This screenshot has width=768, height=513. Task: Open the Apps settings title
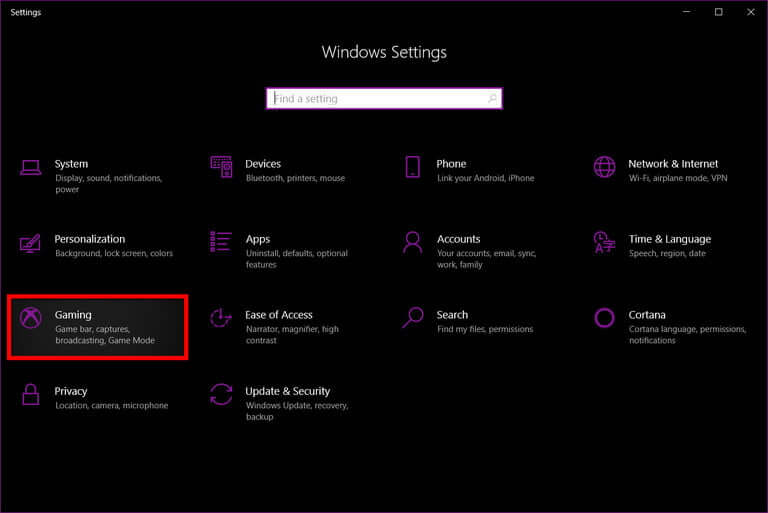point(258,240)
